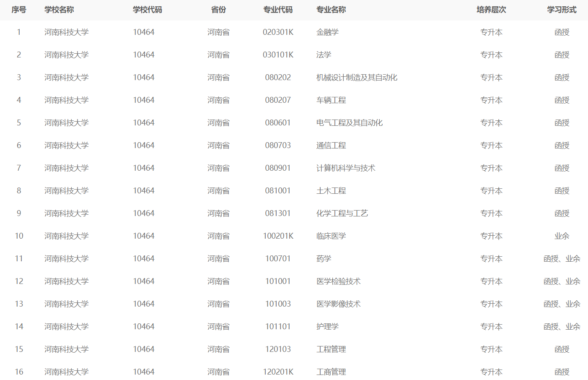Viewport: 588px width, 380px height.
Task: Select the 金融学 major name cell
Action: coord(327,32)
